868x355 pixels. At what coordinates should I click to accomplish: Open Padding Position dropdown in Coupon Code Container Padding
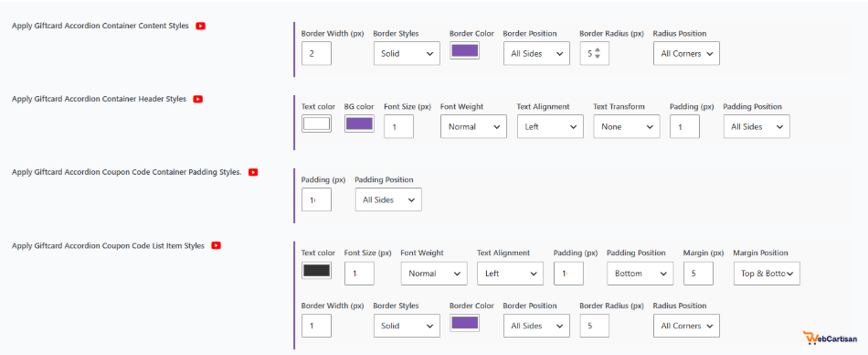[x=388, y=199]
